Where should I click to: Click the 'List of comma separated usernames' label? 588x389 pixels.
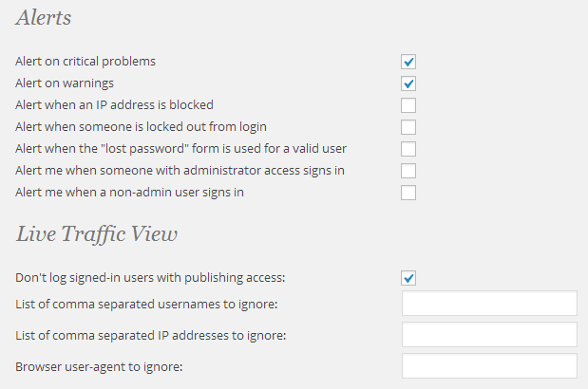point(146,304)
